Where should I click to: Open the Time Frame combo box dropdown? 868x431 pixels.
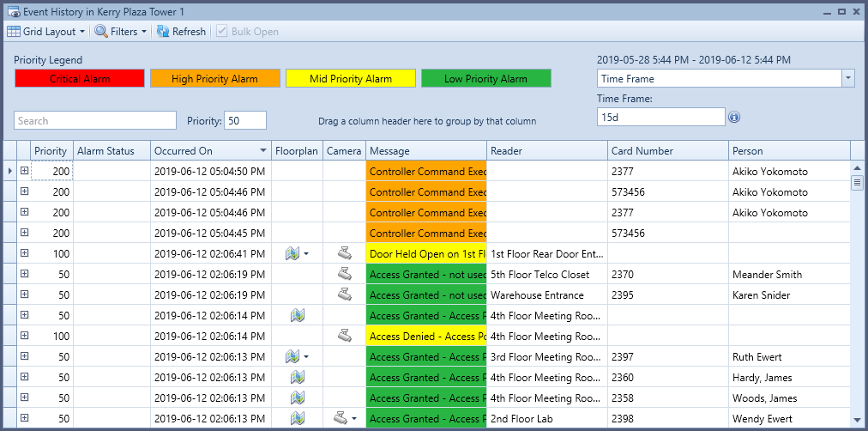click(x=848, y=79)
